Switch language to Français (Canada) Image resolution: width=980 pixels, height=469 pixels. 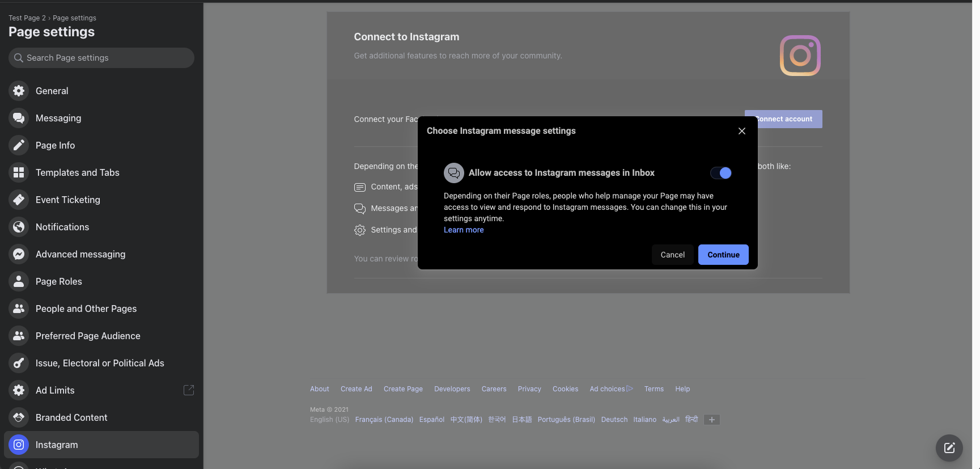384,420
